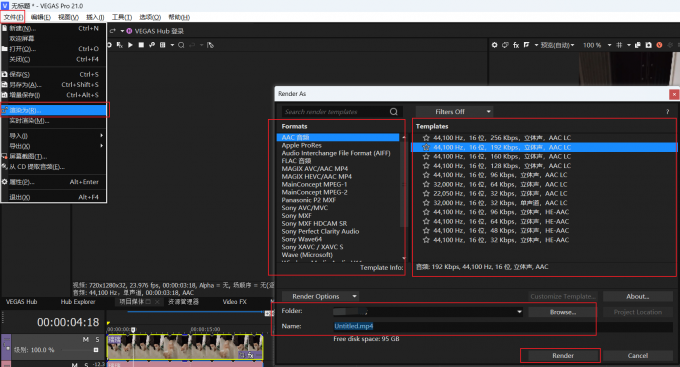Screen dimensions: 680x367
Task: Click the Name field containing Untitled.mp4
Action: click(503, 326)
